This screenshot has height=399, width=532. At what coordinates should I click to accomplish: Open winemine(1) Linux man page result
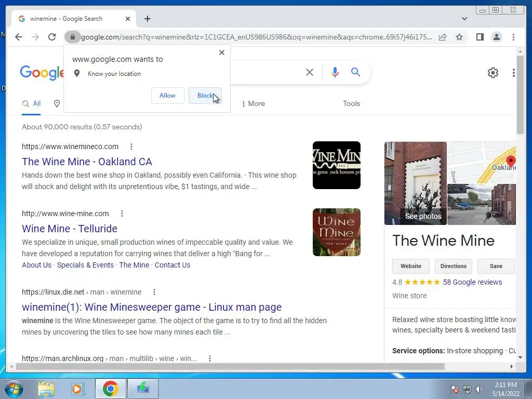pyautogui.click(x=152, y=307)
